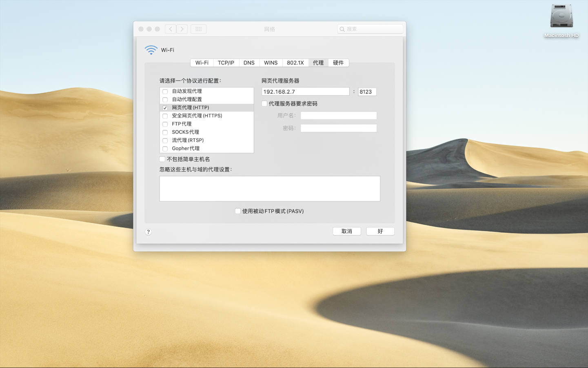
Task: Open the 硬件 tab
Action: pos(338,62)
